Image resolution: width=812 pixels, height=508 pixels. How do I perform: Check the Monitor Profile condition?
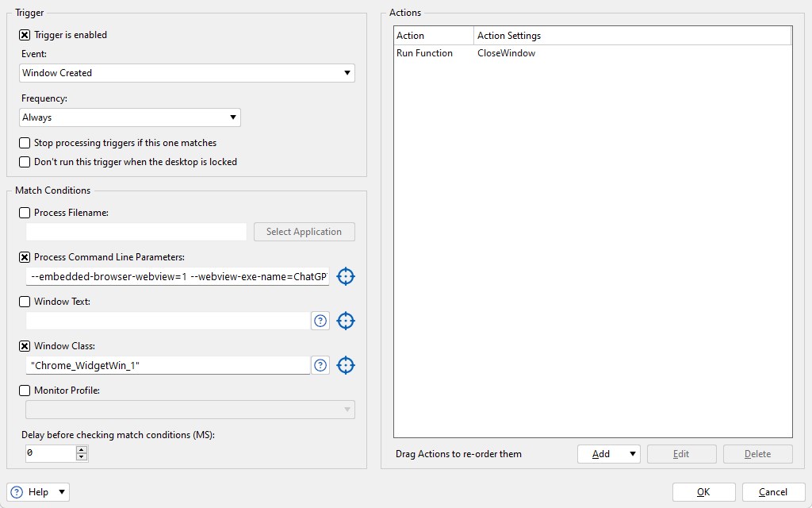click(25, 391)
